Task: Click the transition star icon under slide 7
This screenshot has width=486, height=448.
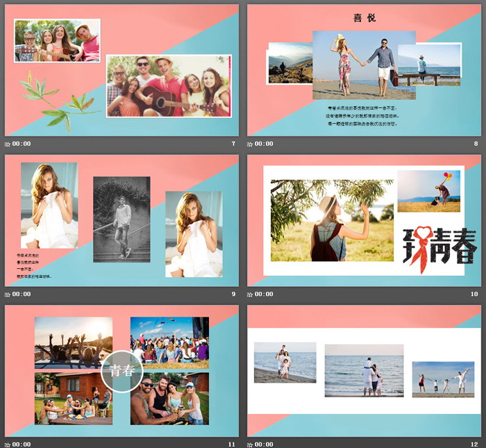Action: click(x=8, y=144)
